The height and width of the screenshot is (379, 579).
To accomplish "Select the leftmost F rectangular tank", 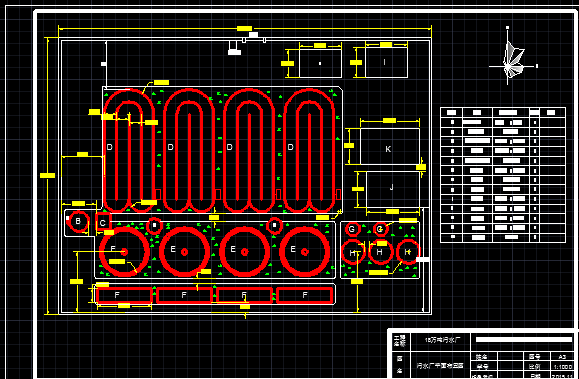I will click(x=124, y=295).
